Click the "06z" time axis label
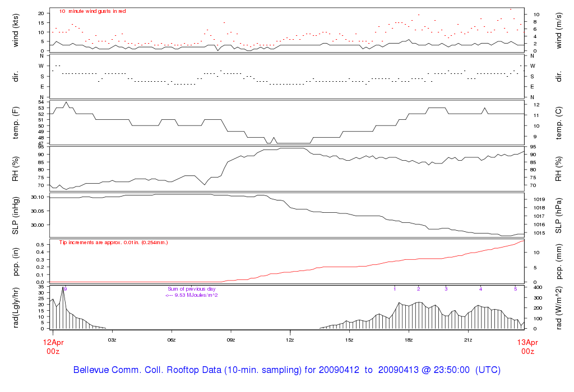574x392 pixels. (172, 340)
